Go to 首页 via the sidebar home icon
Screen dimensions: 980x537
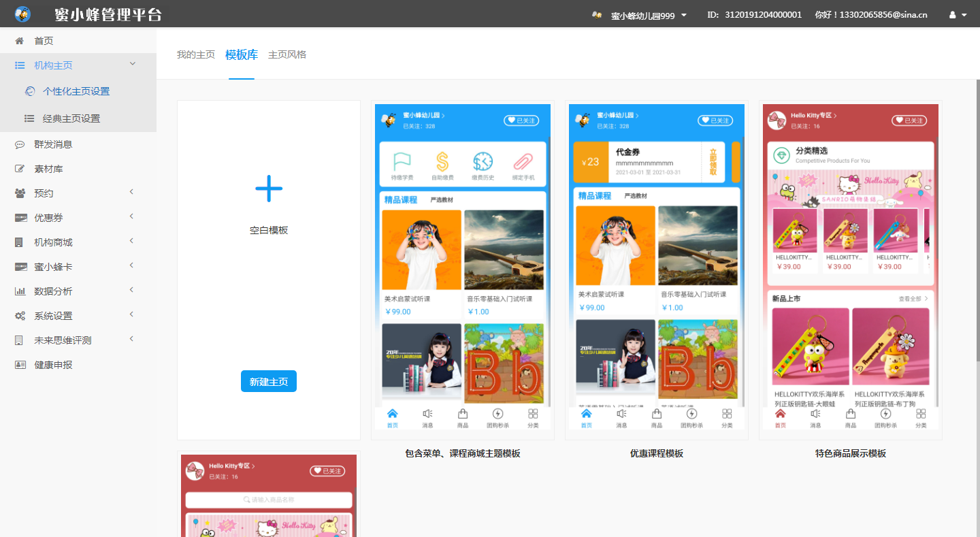[20, 41]
